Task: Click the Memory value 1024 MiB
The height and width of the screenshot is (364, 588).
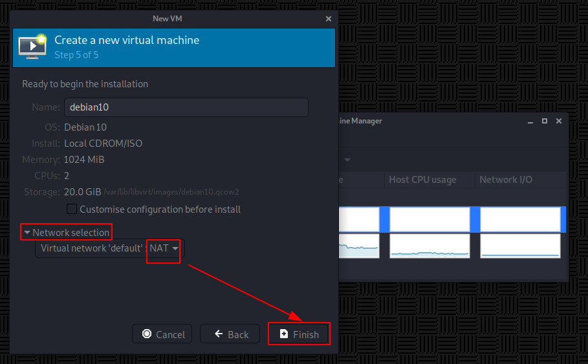Action: [84, 160]
